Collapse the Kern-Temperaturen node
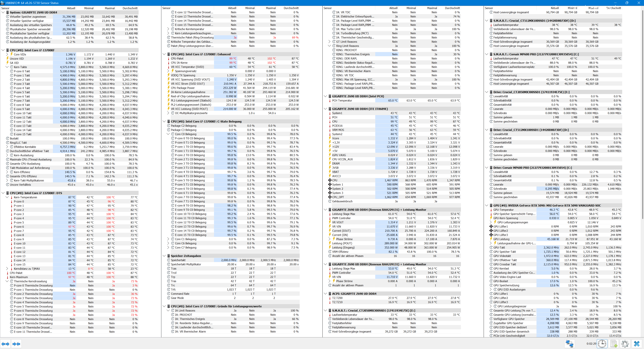644x349 pixels. tap(7, 197)
